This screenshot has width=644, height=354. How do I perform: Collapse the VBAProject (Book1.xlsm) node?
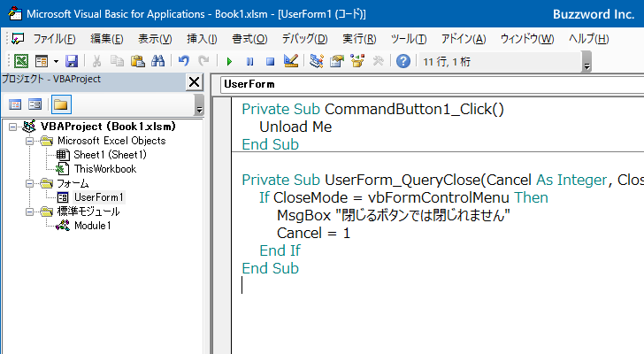tap(12, 127)
